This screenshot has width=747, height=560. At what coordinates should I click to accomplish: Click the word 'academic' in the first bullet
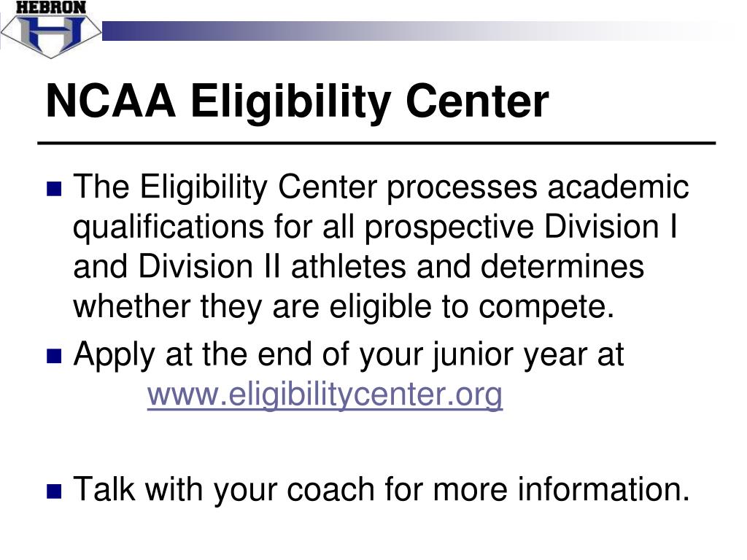[x=618, y=187]
